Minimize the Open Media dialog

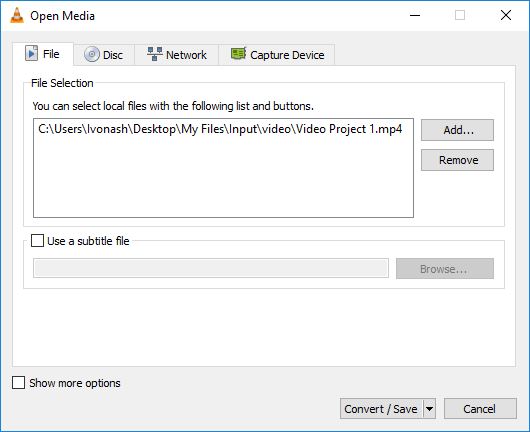415,15
